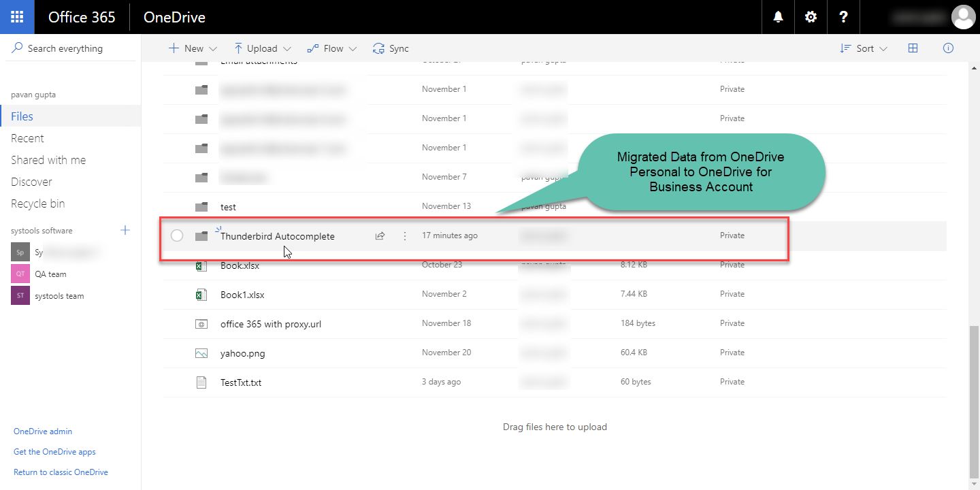Click the folder icon of Thunderbird Autocomplete
This screenshot has height=490, width=980.
pyautogui.click(x=201, y=236)
